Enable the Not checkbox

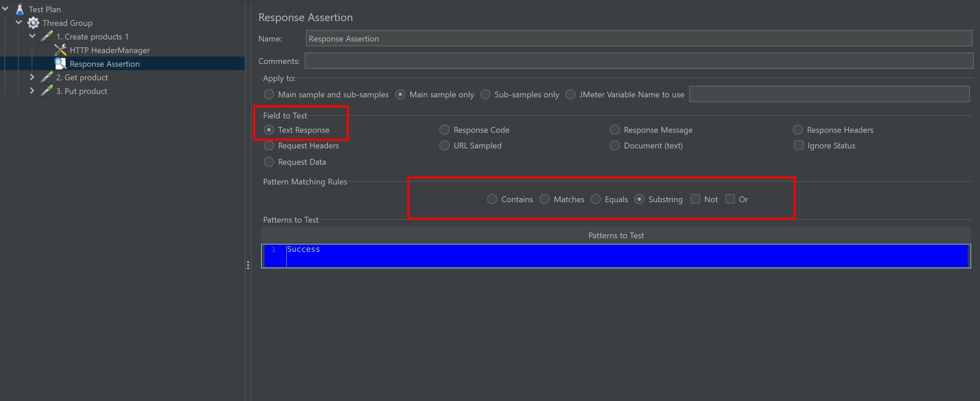tap(695, 199)
